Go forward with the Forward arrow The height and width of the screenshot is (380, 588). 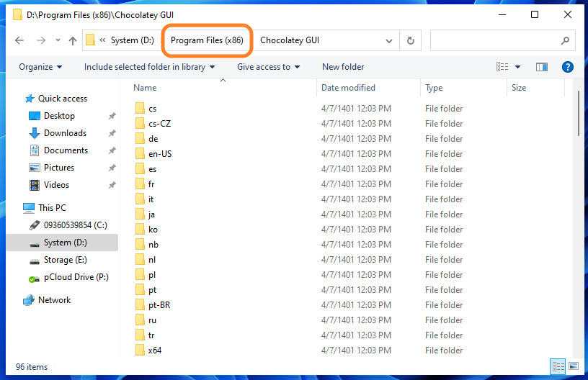41,40
